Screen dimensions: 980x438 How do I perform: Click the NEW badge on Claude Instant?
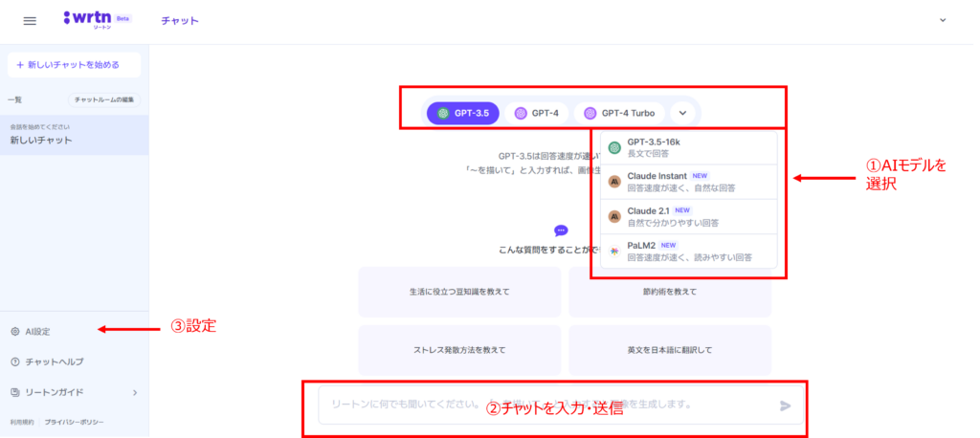click(700, 176)
